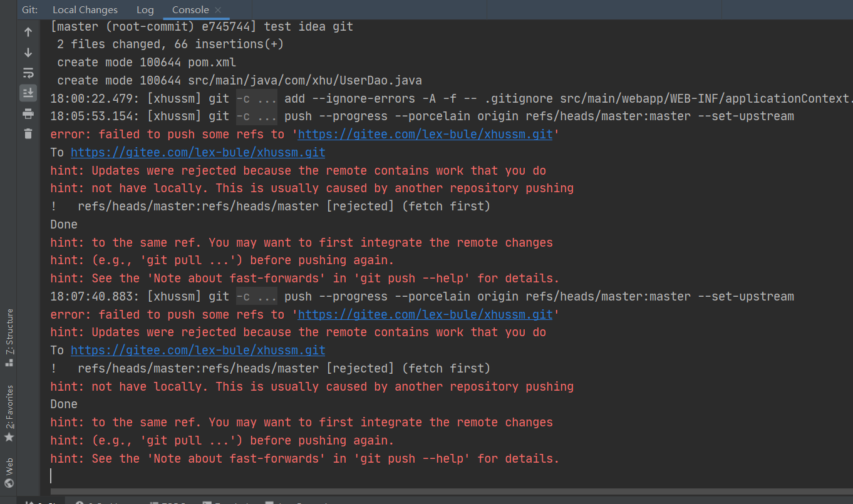Switch to the Local Changes tab
This screenshot has width=853, height=504.
[85, 10]
